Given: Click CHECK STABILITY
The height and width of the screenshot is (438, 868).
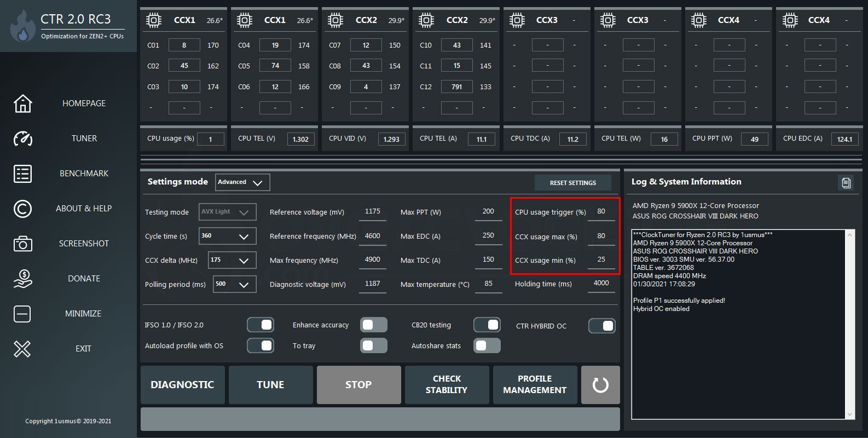Looking at the screenshot, I should coord(447,385).
